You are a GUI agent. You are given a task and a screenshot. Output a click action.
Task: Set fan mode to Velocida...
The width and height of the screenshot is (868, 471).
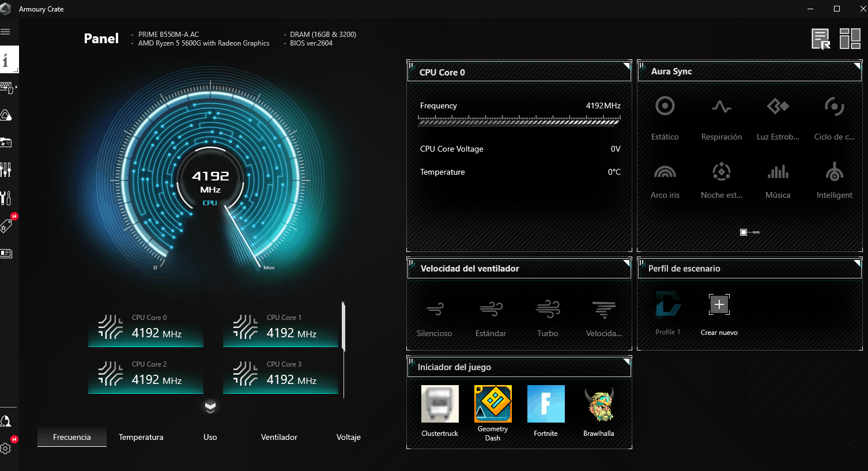pos(603,318)
